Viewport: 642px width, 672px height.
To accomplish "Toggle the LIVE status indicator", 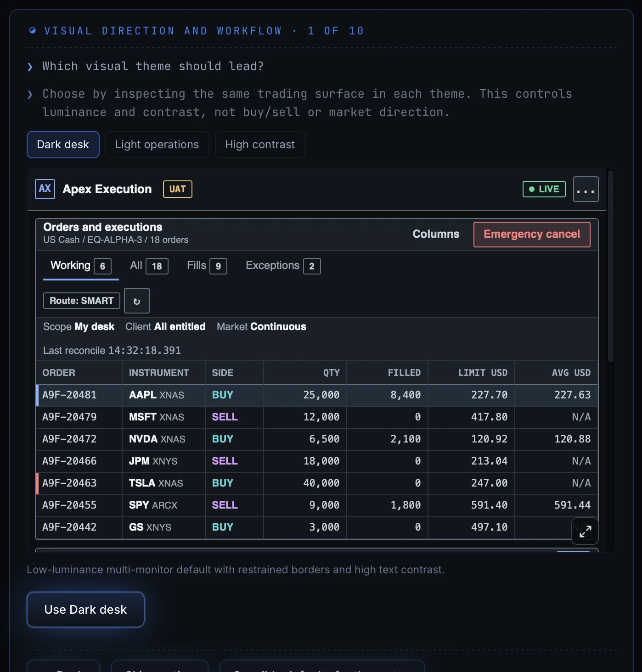I will point(544,189).
